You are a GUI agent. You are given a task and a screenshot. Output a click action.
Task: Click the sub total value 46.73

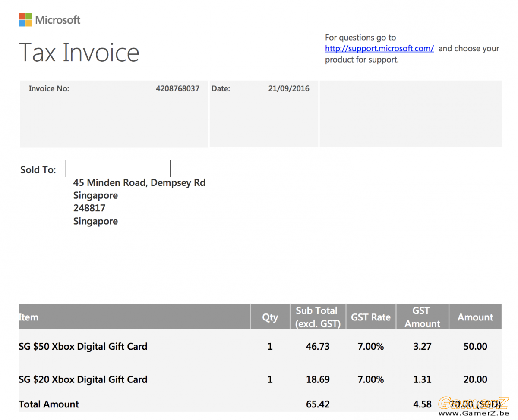tap(318, 347)
